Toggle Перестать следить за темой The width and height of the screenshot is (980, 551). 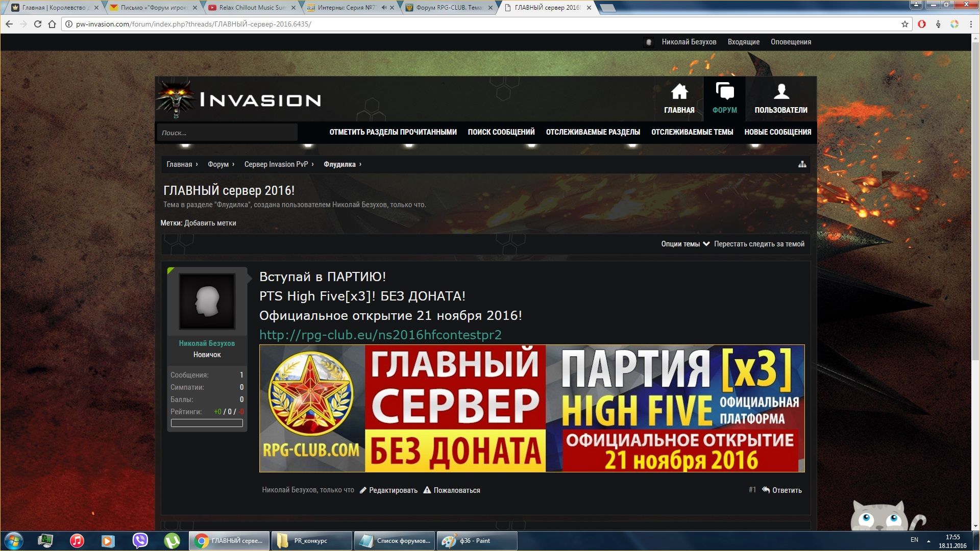(759, 244)
